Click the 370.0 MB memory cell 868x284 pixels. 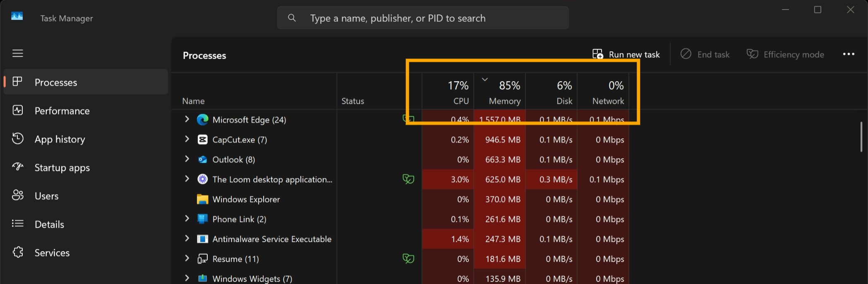point(500,199)
